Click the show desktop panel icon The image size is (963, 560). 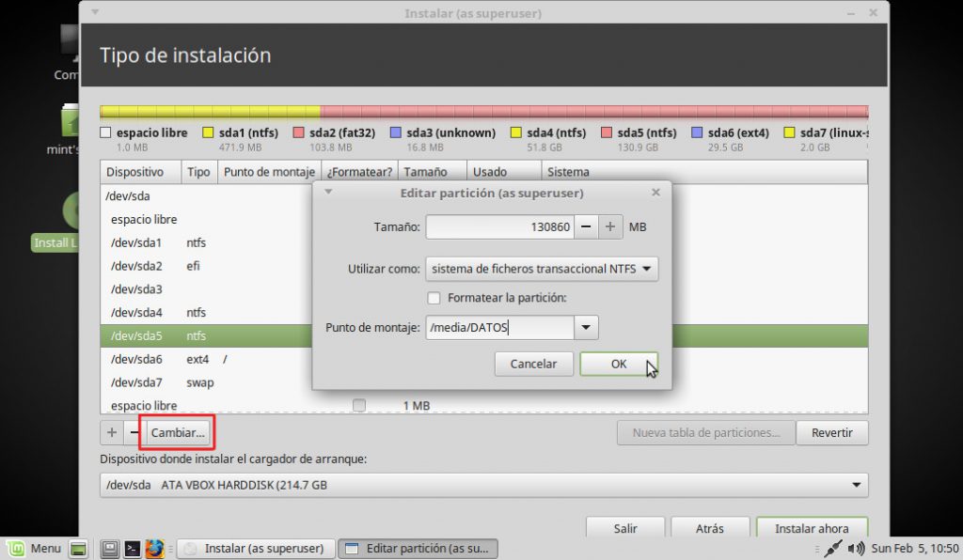pos(79,549)
